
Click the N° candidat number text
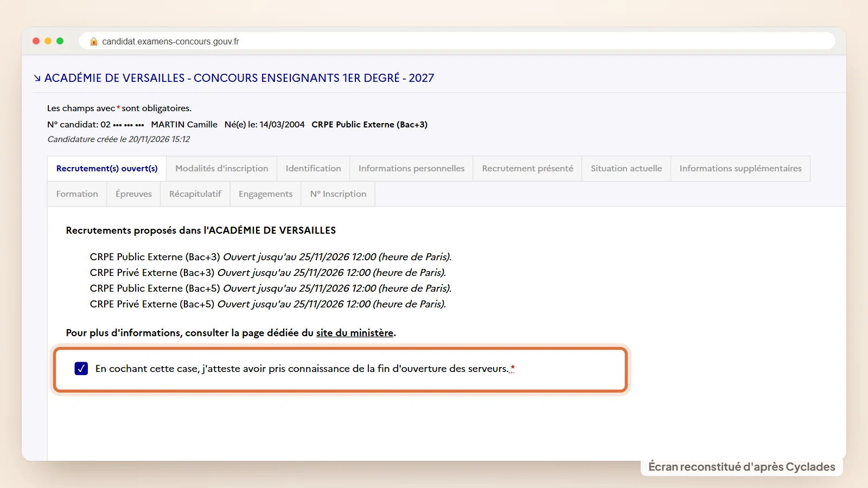click(95, 125)
